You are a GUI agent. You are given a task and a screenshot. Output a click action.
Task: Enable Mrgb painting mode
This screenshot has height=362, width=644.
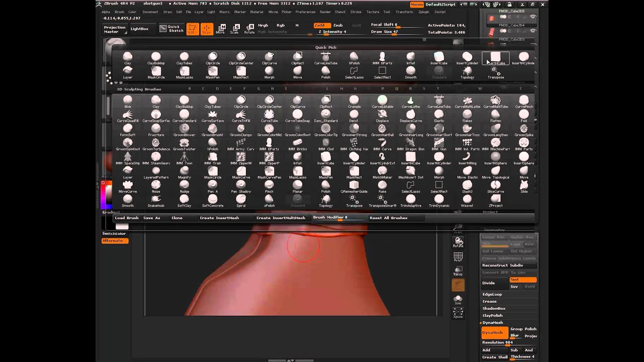(263, 25)
